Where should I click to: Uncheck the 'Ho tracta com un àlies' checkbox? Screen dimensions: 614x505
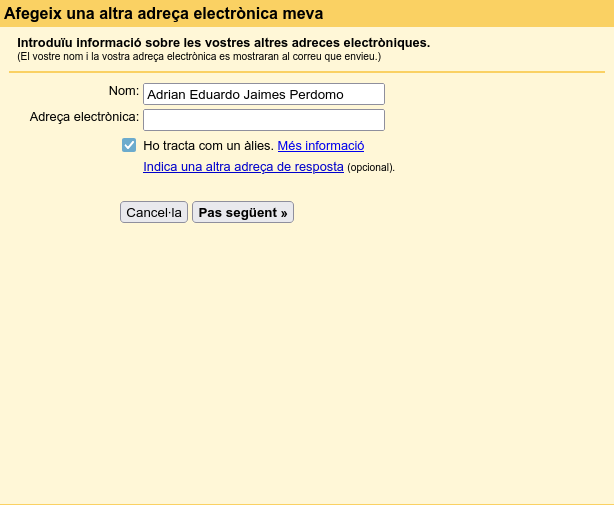pos(129,145)
